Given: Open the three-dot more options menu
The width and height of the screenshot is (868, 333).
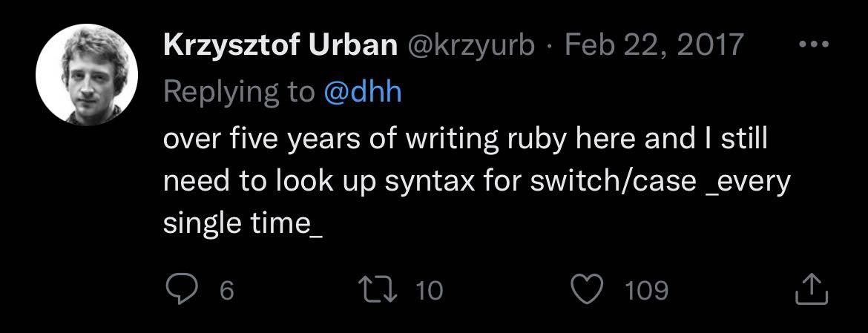Looking at the screenshot, I should pyautogui.click(x=812, y=44).
